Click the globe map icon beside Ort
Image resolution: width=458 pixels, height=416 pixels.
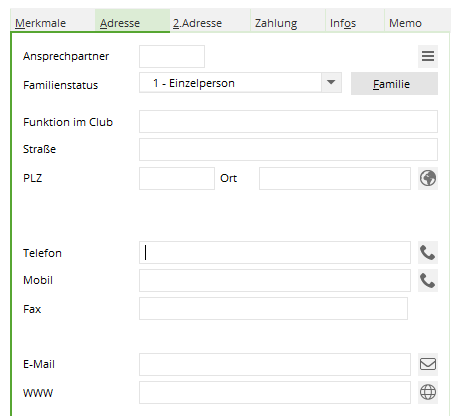pyautogui.click(x=428, y=178)
